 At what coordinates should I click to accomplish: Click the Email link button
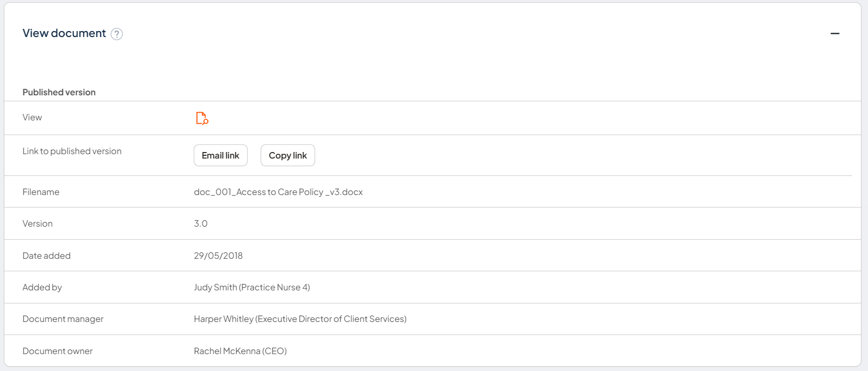click(x=220, y=155)
